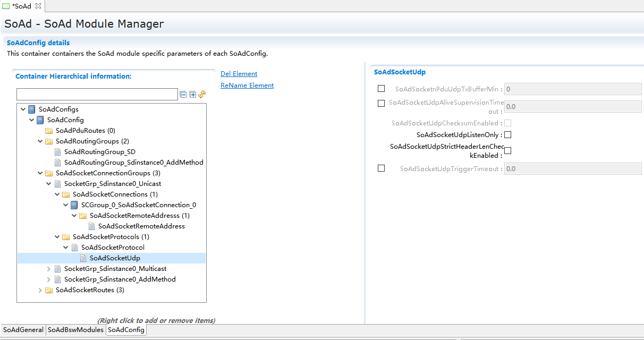Click the SoAdPduRoutes folder icon
Image resolution: width=644 pixels, height=340 pixels.
[49, 131]
